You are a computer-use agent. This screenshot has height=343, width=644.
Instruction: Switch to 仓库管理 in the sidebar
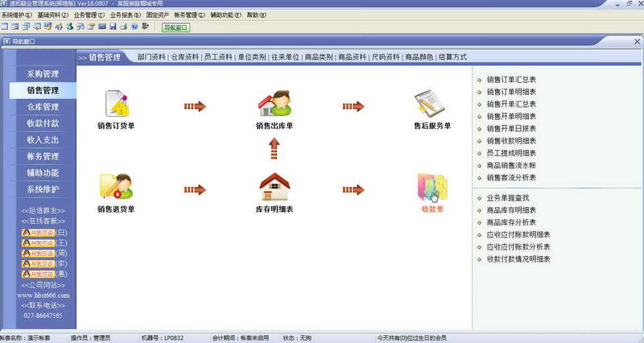pos(43,107)
